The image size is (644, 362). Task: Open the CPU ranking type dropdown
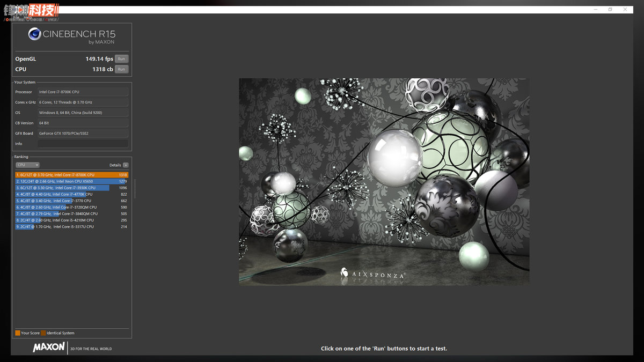[27, 165]
